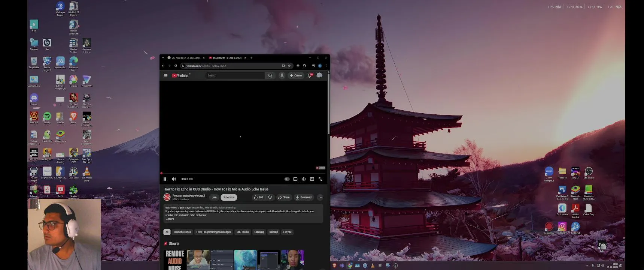The height and width of the screenshot is (270, 644).
Task: Focus the YouTube Search field
Action: pyautogui.click(x=234, y=75)
